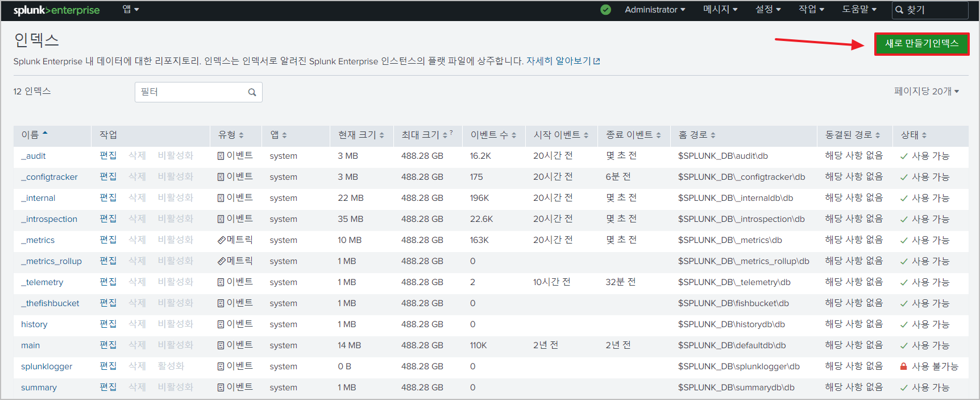Image resolution: width=980 pixels, height=400 pixels.
Task: Open the _metrics index link
Action: click(38, 240)
